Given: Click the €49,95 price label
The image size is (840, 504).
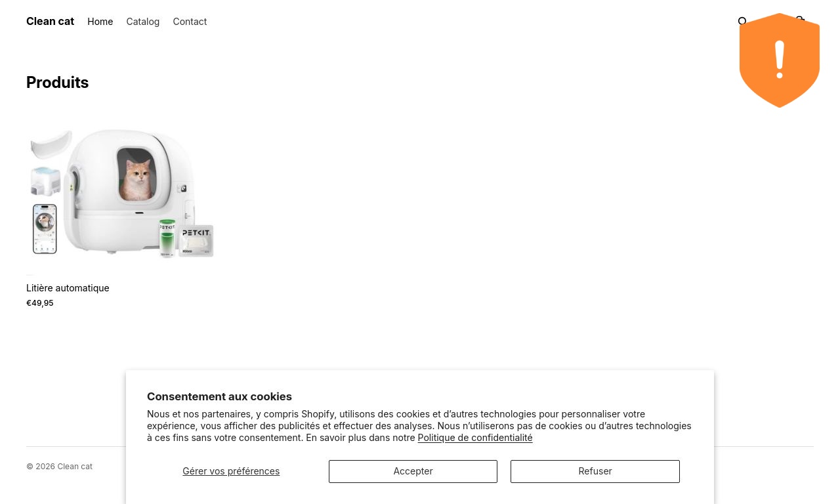Looking at the screenshot, I should click(x=40, y=303).
